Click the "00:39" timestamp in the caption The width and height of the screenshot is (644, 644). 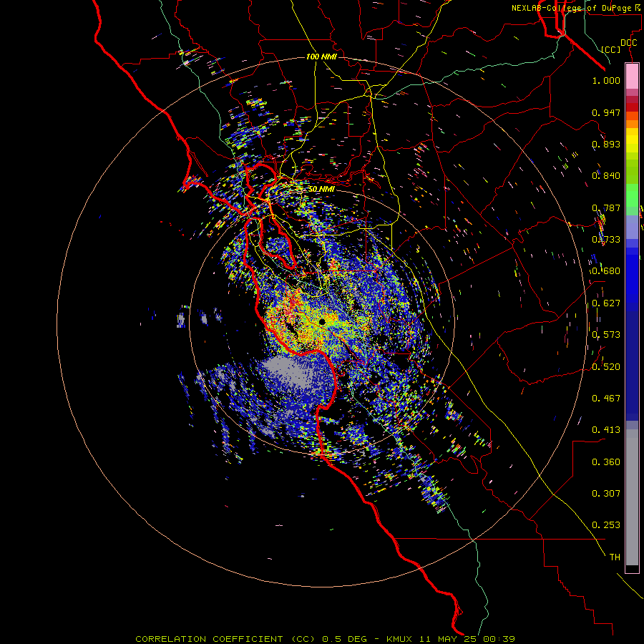pos(499,639)
